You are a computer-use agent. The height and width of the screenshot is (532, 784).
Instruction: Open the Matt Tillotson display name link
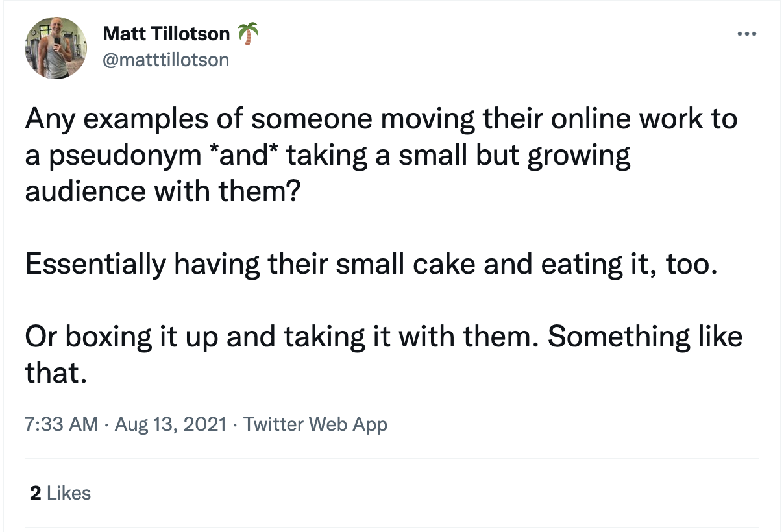tap(165, 33)
